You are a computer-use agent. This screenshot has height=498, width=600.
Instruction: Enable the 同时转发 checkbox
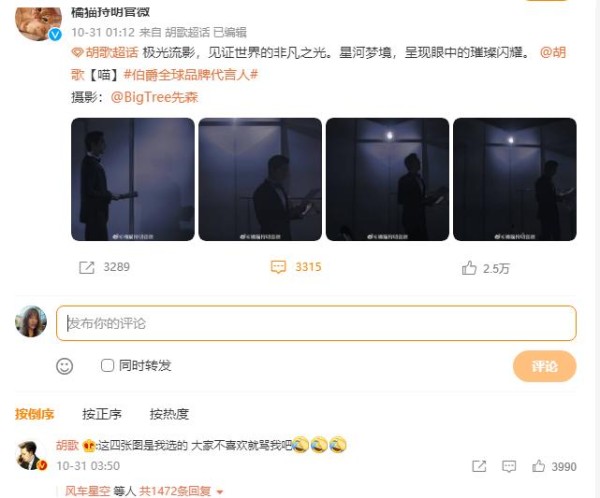click(x=107, y=366)
